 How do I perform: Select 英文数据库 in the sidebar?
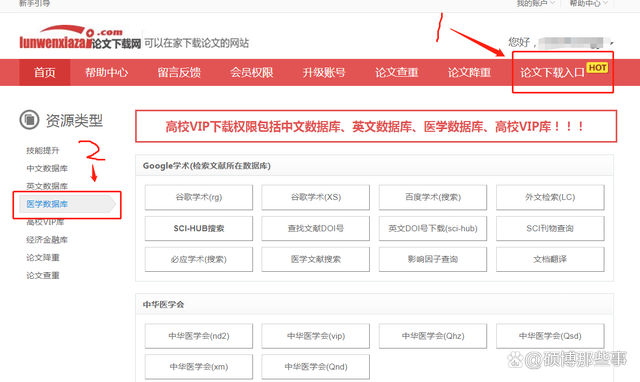tap(47, 186)
